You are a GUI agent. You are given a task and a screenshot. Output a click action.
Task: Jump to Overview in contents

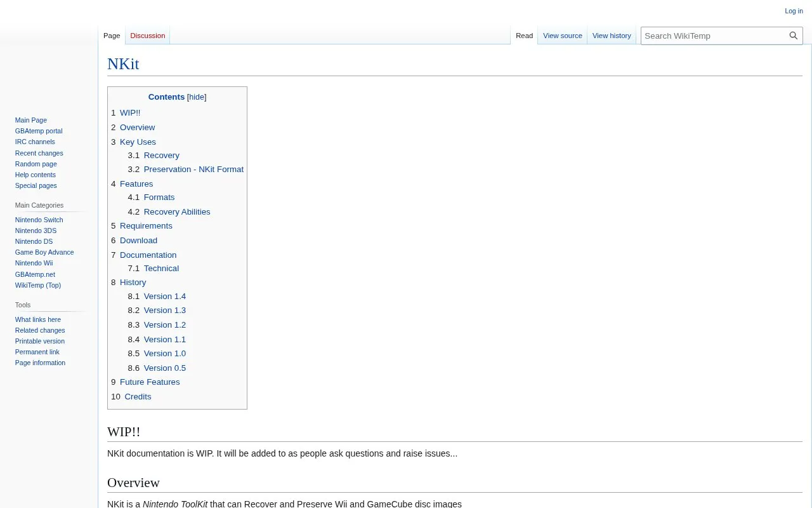[137, 128]
